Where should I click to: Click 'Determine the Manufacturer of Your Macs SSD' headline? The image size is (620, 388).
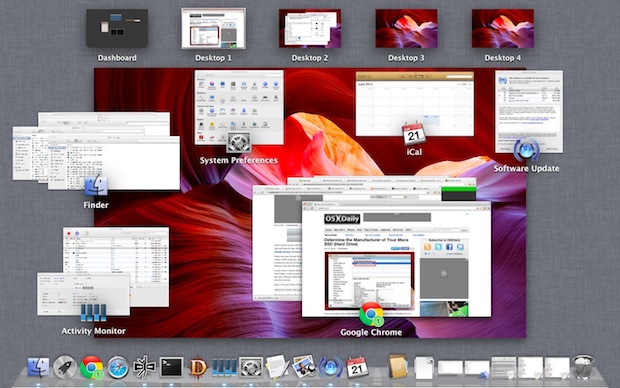point(366,242)
